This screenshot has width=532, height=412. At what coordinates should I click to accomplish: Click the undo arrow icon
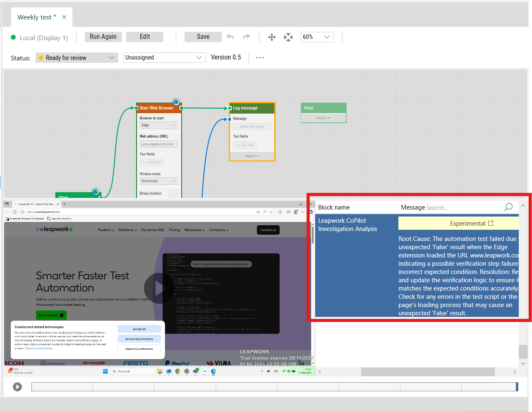point(230,37)
